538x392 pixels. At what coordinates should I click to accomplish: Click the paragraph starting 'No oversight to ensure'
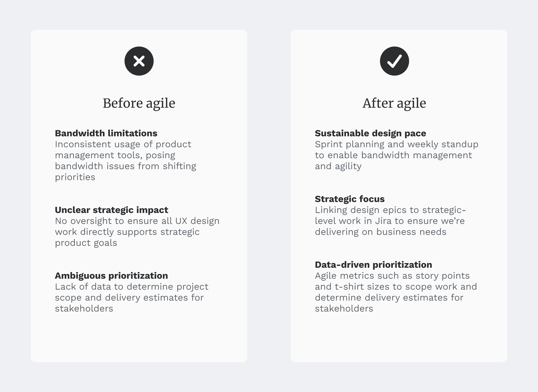coord(137,232)
